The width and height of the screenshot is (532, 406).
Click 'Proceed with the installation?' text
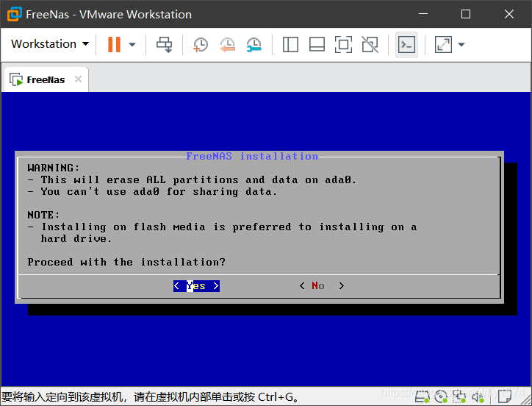[x=126, y=263]
